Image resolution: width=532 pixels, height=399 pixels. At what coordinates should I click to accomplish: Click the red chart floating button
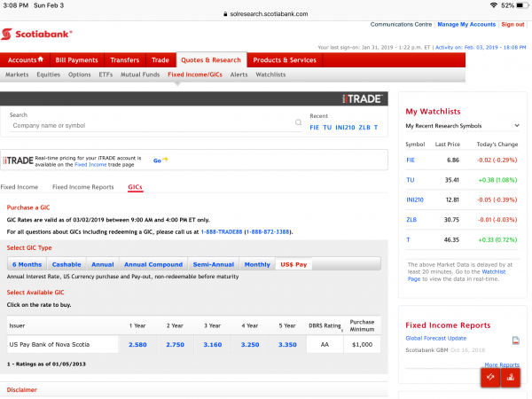512,377
